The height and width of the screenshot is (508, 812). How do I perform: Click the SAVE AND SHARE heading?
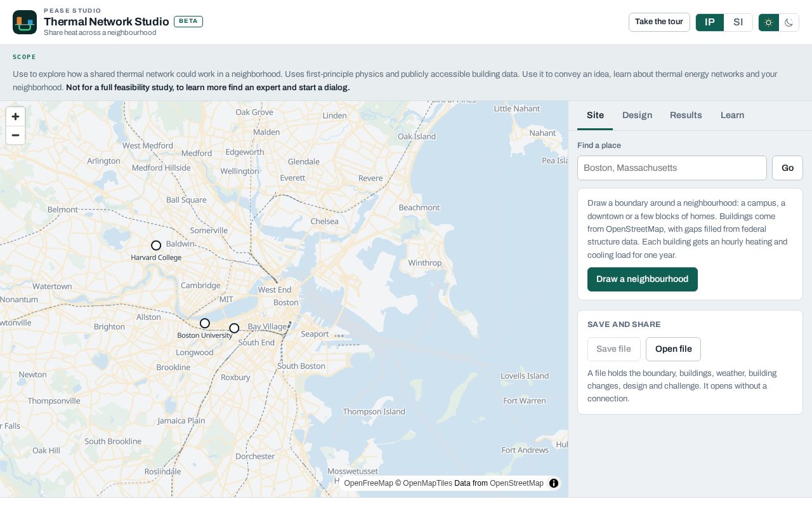[624, 324]
